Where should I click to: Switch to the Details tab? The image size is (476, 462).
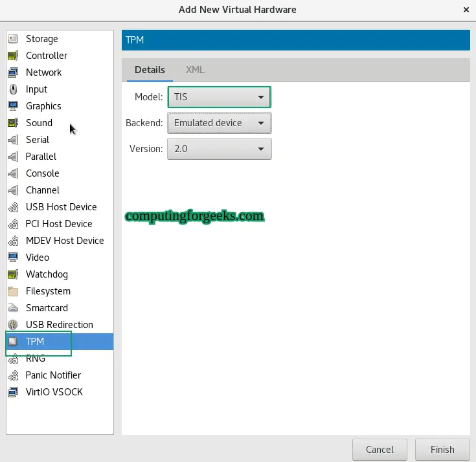150,70
